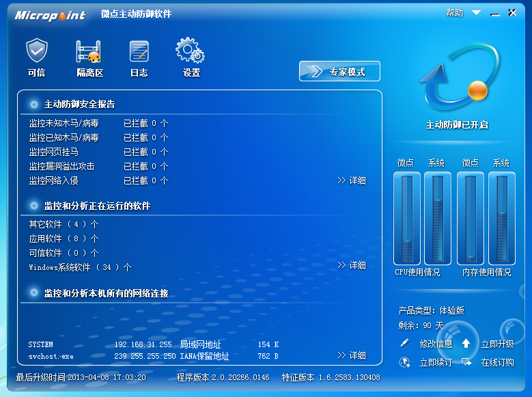Click 其它软件 (4) 个 entry
The image size is (532, 397).
pos(64,224)
